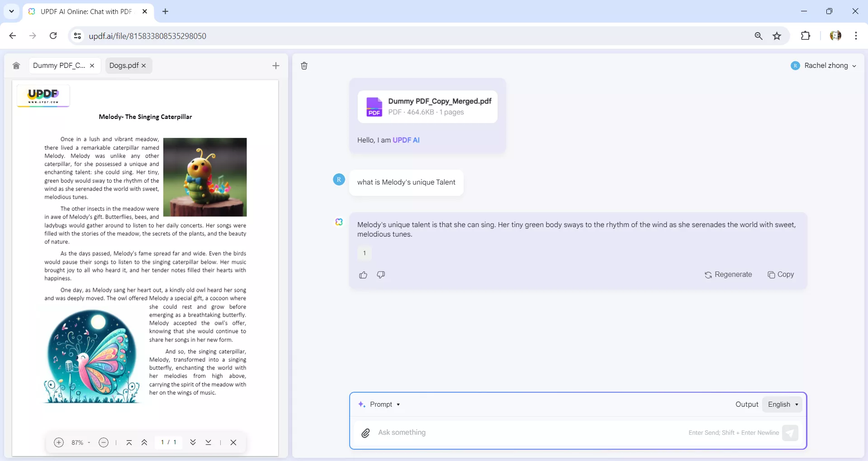Open the Output language English dropdown
The height and width of the screenshot is (461, 868).
tap(782, 404)
